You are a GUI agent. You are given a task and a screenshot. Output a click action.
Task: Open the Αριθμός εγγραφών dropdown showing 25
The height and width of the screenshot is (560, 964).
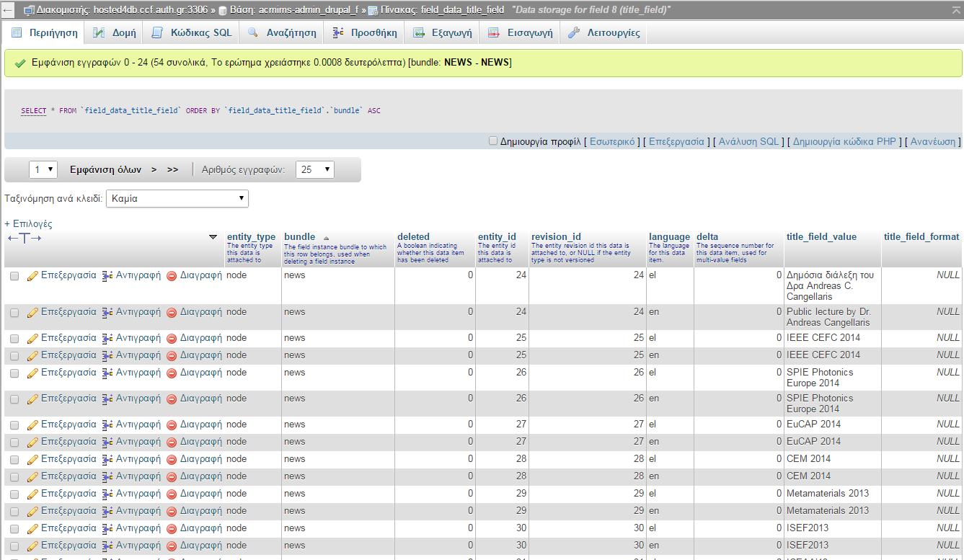(x=315, y=169)
